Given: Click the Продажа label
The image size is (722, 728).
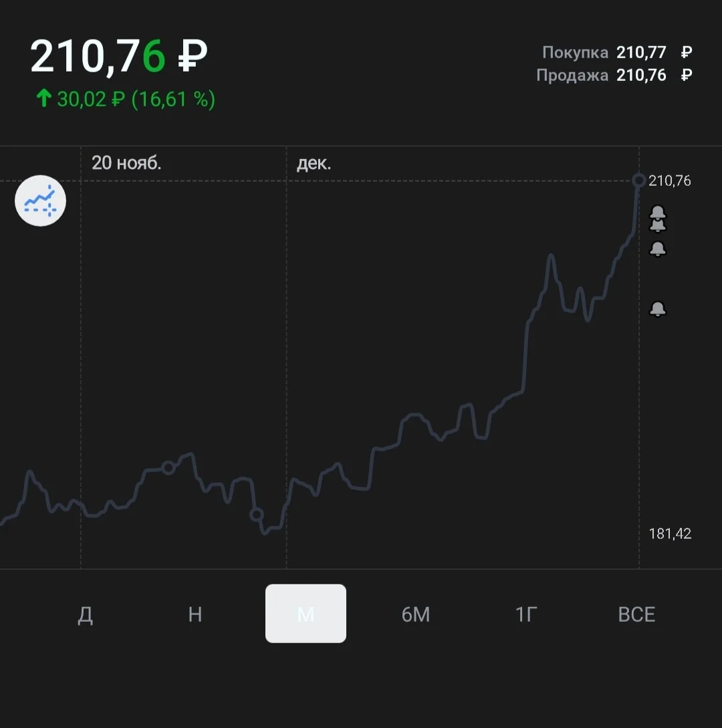Looking at the screenshot, I should pyautogui.click(x=572, y=76).
